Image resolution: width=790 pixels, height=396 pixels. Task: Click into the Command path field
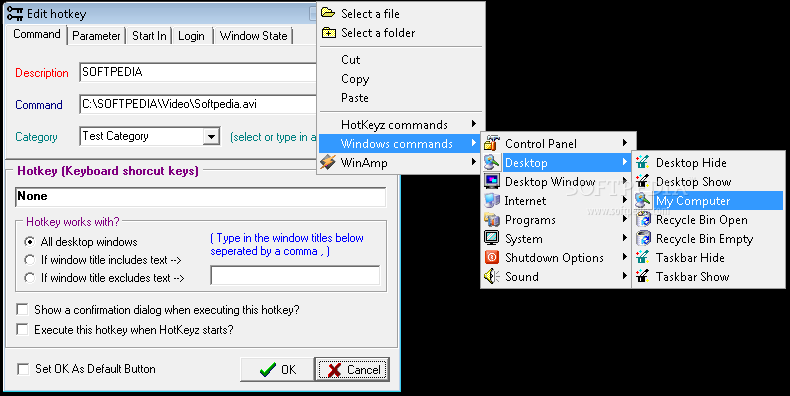click(x=198, y=104)
